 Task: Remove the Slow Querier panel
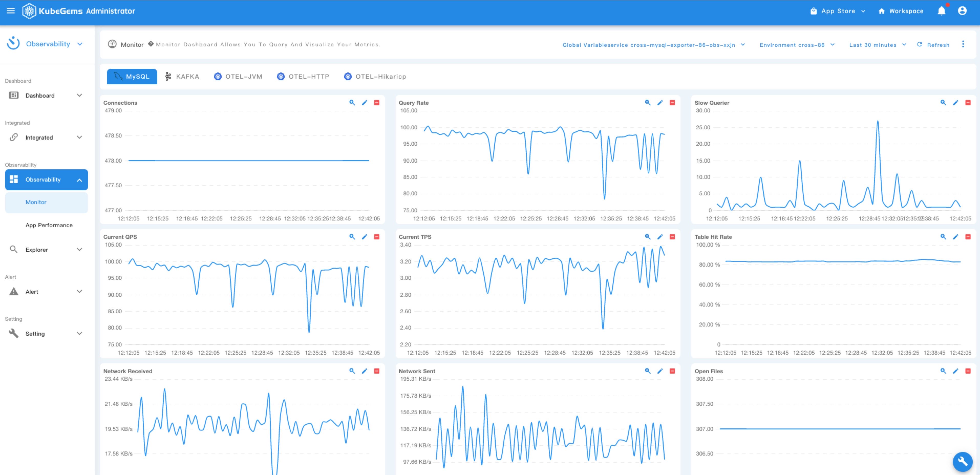coord(968,103)
